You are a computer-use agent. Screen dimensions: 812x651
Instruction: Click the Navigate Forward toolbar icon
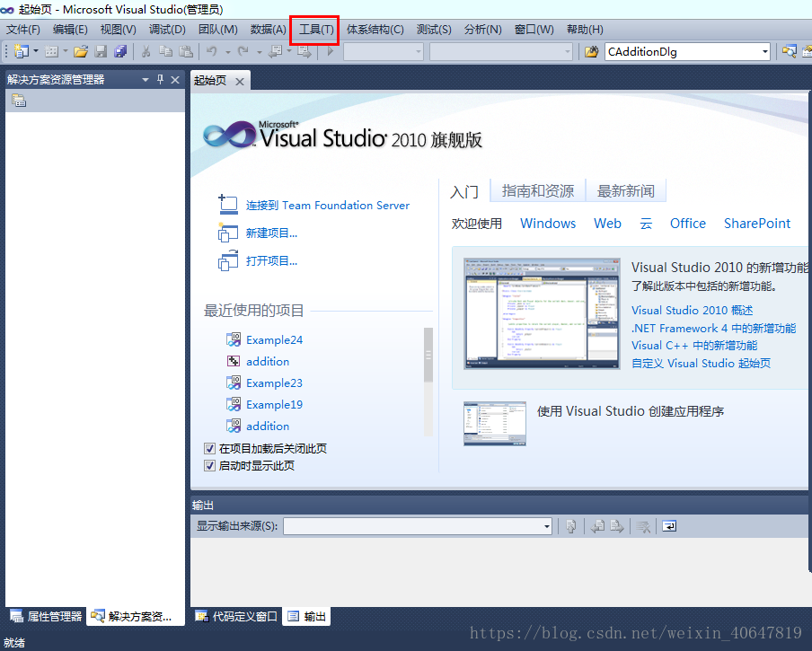[x=304, y=51]
